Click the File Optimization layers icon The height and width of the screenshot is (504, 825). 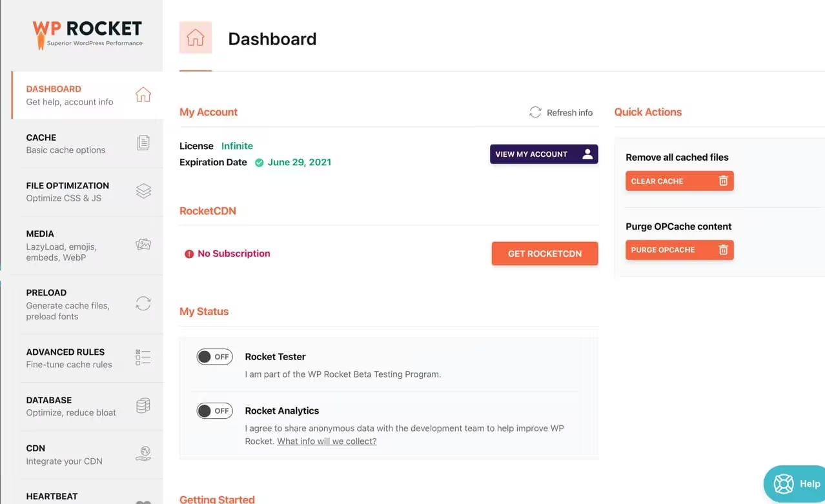(143, 191)
